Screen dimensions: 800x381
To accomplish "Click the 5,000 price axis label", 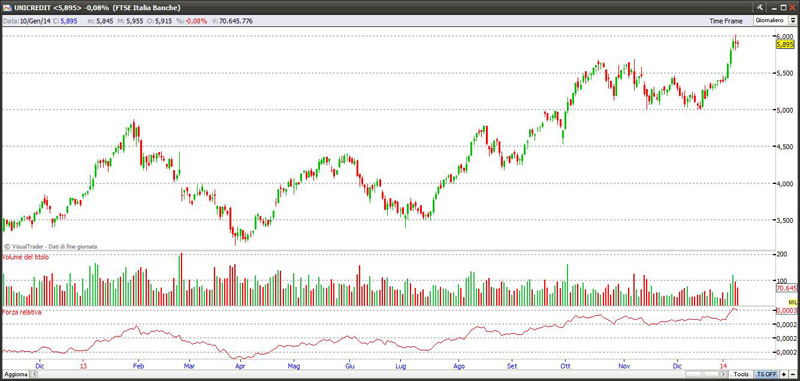I will pyautogui.click(x=785, y=110).
